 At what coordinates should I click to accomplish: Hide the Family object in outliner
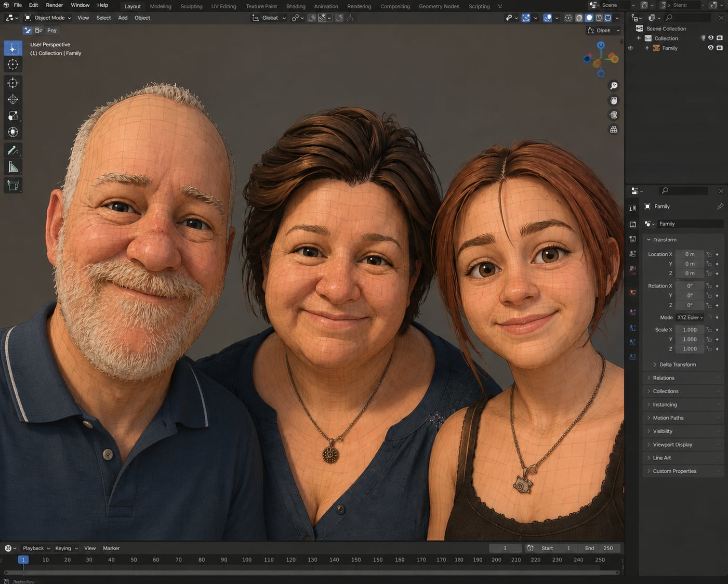[710, 48]
